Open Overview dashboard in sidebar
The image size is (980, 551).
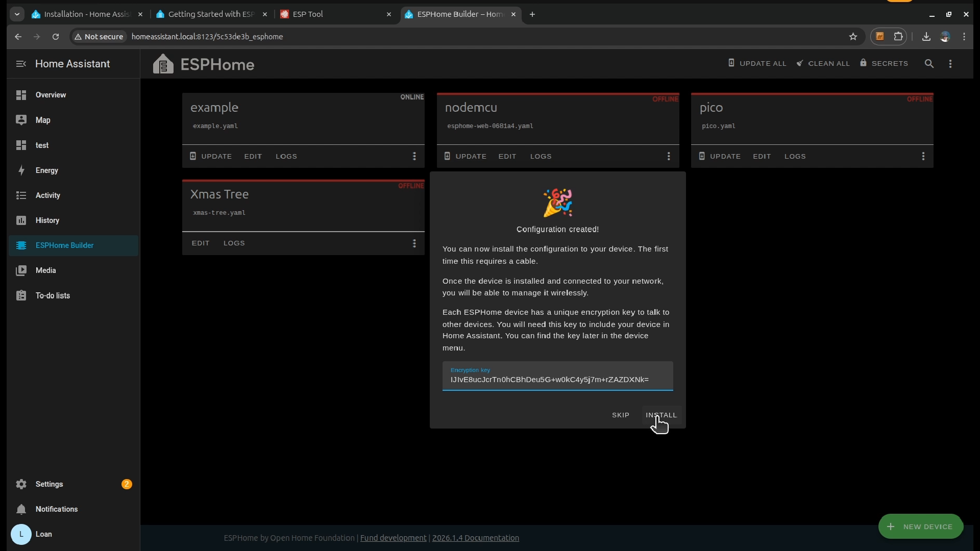click(x=73, y=95)
